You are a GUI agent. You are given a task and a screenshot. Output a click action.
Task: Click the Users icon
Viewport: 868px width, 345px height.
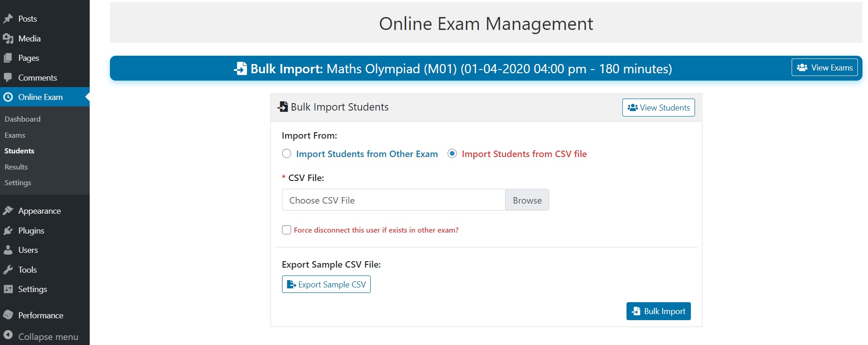[x=9, y=250]
